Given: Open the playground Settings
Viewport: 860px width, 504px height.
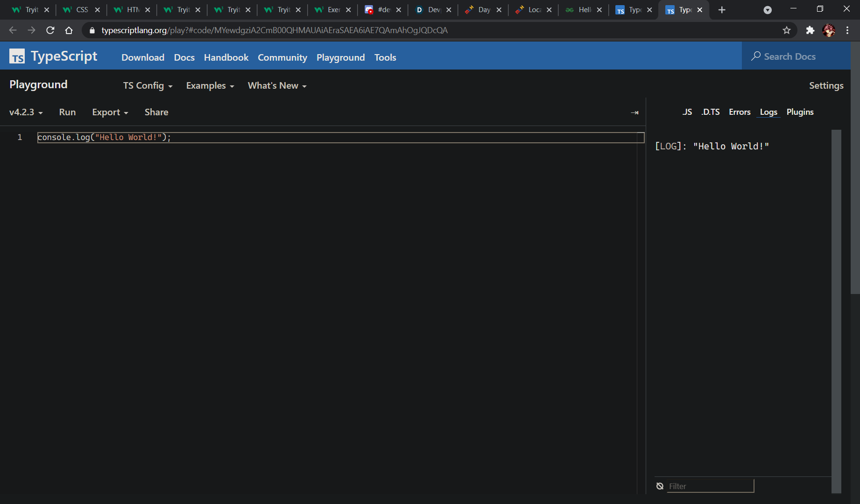Looking at the screenshot, I should coord(826,86).
